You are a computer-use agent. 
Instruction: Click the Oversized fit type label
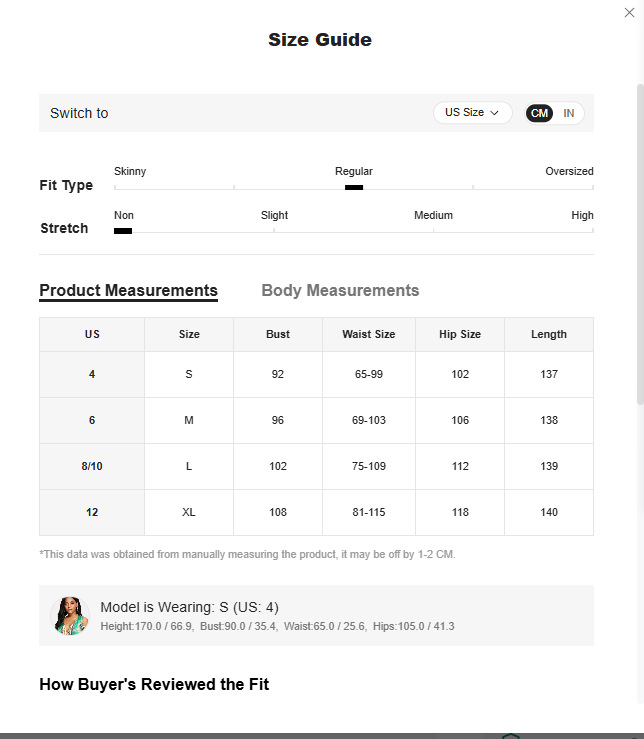(569, 171)
